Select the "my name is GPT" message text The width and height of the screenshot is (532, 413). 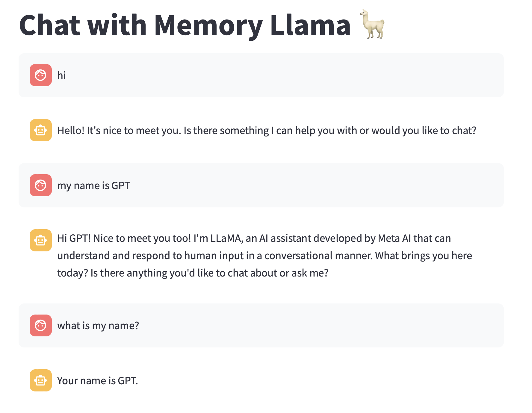(x=93, y=186)
